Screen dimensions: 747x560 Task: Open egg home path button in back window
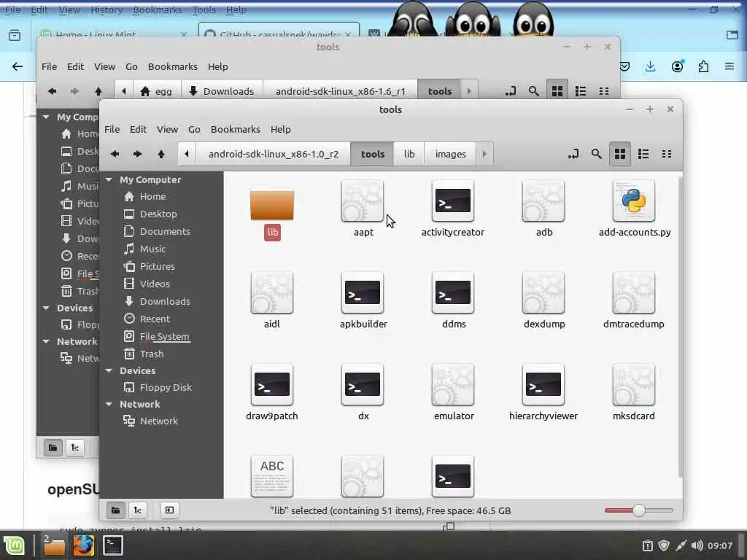(x=156, y=91)
